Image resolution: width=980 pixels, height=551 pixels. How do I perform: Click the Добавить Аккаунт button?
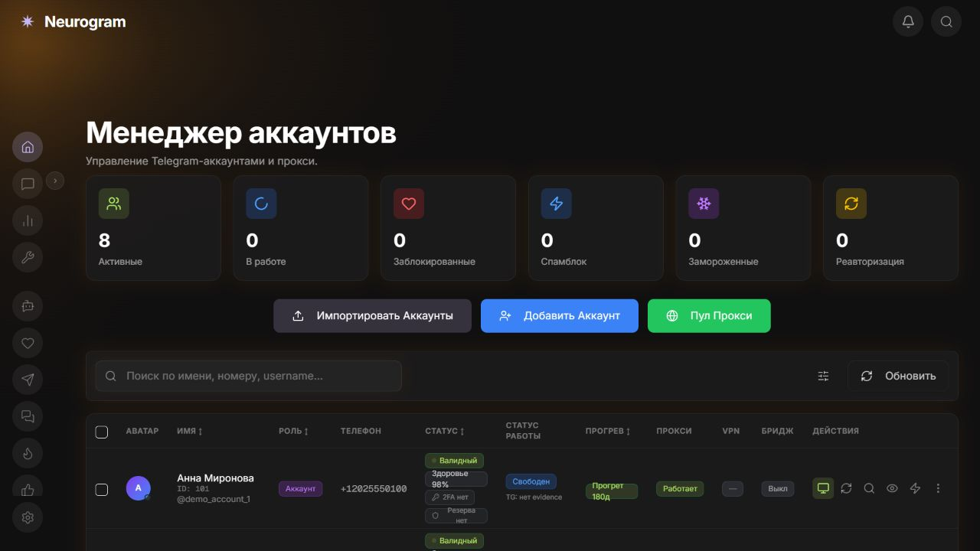click(560, 315)
